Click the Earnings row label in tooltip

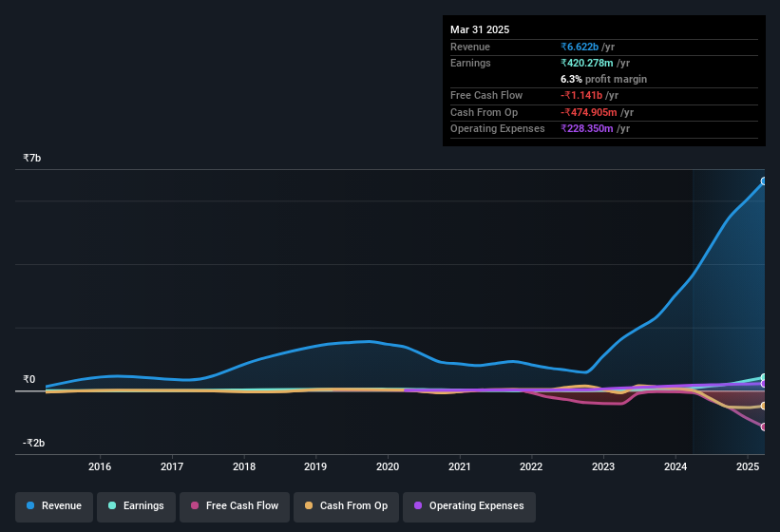pyautogui.click(x=470, y=63)
